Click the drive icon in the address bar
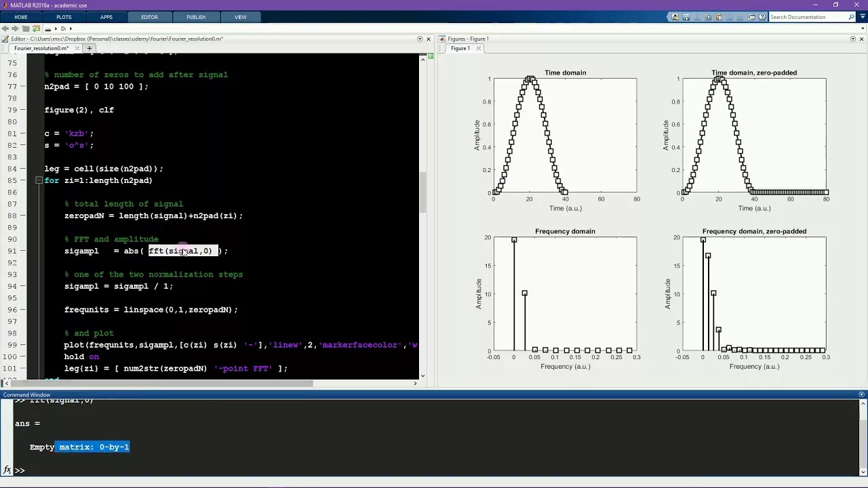This screenshot has width=868, height=488. tap(48, 29)
